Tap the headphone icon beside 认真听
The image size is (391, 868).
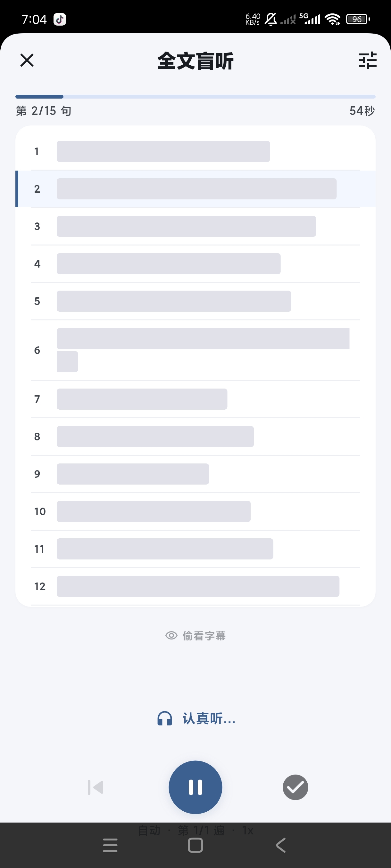click(165, 719)
